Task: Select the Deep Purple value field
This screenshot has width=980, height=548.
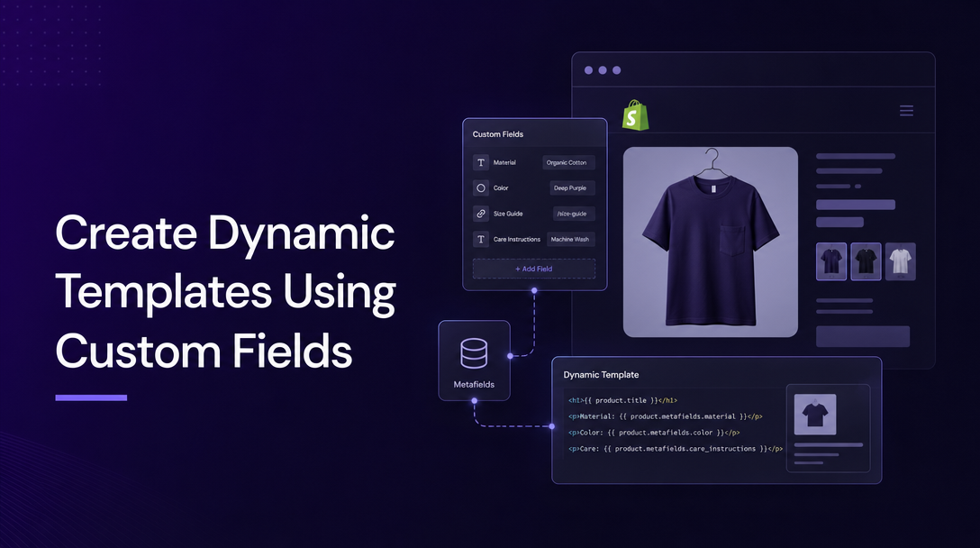Action: coord(572,187)
